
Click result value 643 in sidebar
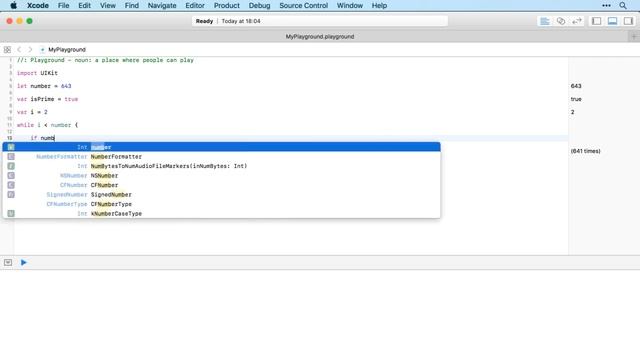tap(576, 86)
